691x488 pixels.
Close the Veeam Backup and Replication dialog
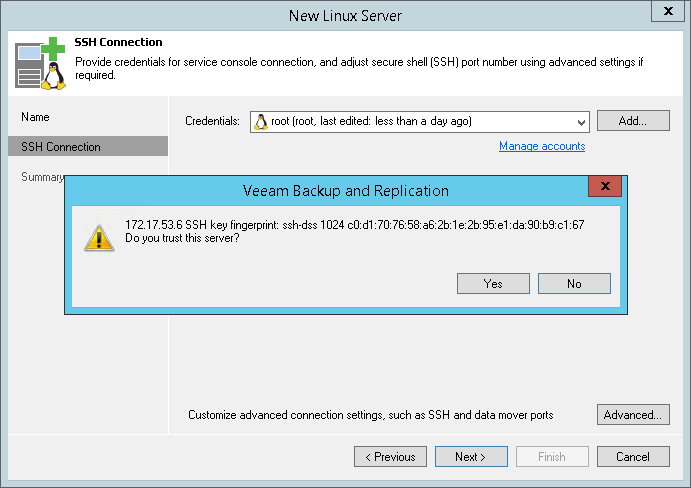tap(605, 186)
